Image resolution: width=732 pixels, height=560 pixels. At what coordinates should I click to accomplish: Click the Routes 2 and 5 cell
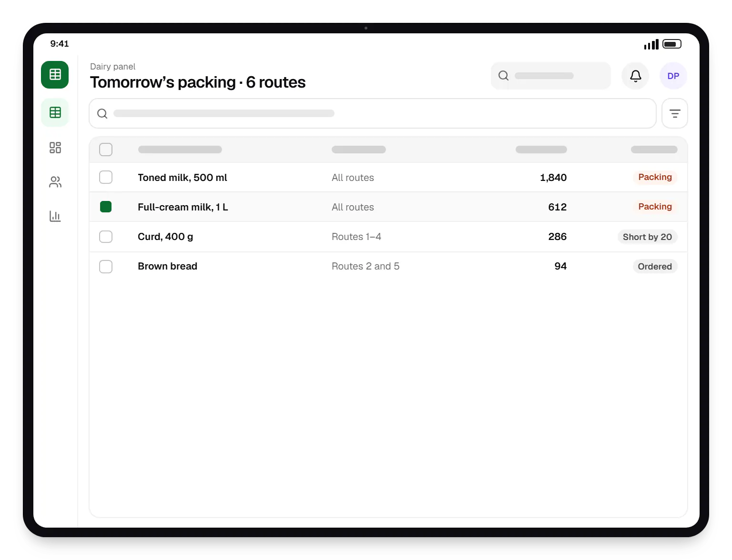366,266
